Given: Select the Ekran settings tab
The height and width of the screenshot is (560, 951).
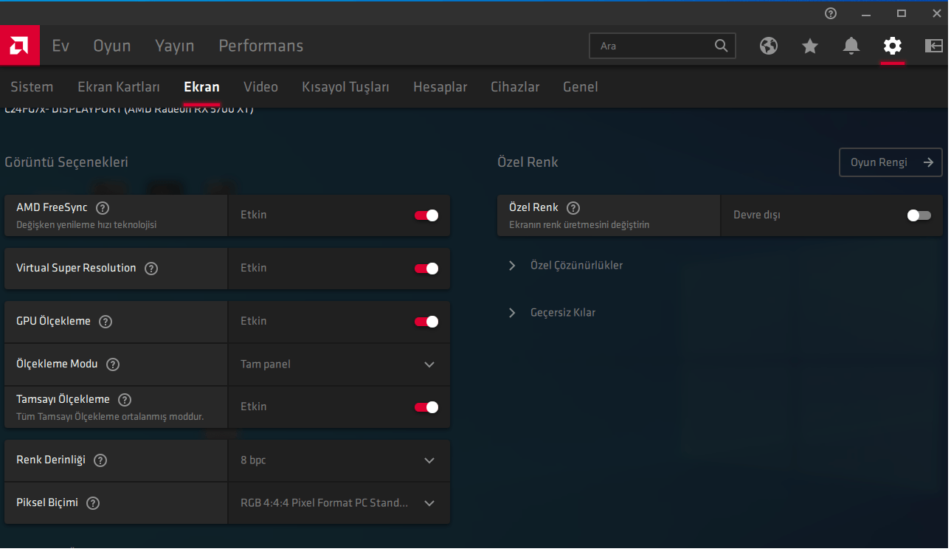Looking at the screenshot, I should pos(201,87).
